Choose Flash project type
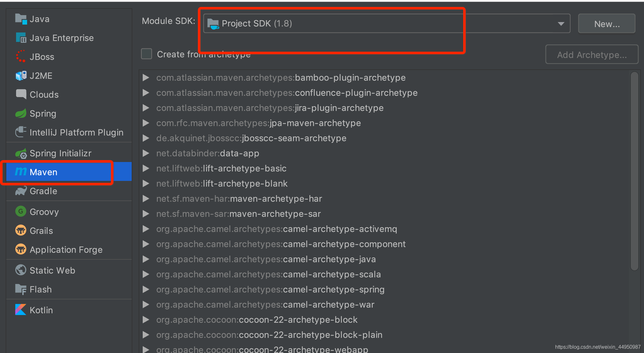 (69, 289)
